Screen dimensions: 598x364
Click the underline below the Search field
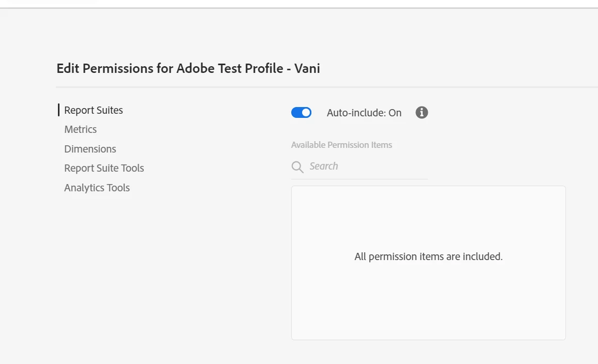(x=360, y=179)
